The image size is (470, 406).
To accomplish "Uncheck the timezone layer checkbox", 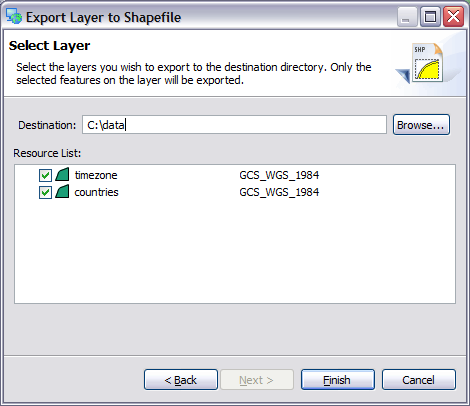I will (45, 175).
